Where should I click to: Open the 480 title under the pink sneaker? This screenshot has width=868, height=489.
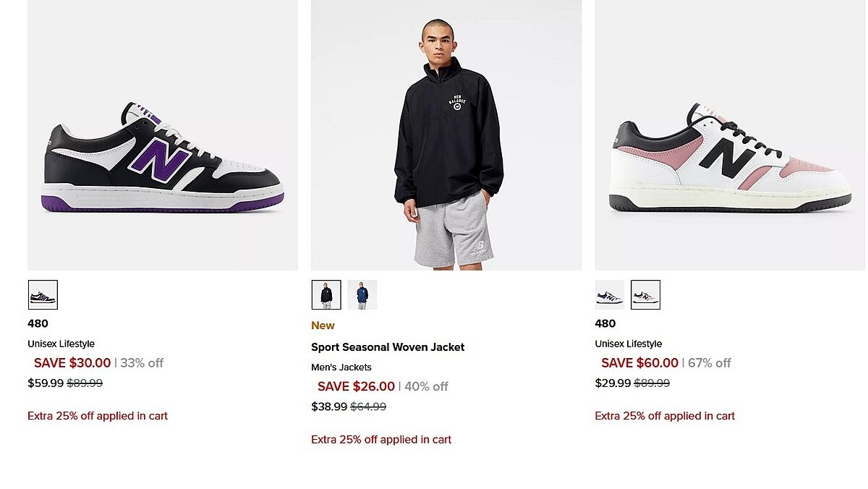[x=605, y=323]
